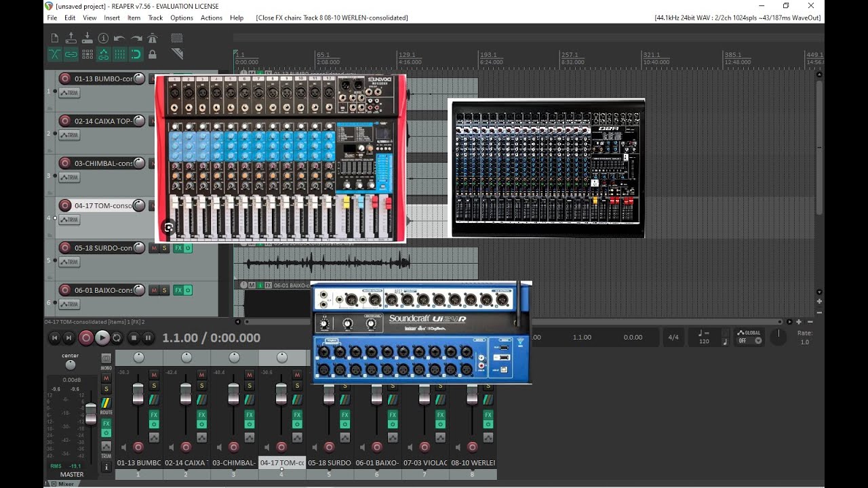This screenshot has height=488, width=868.
Task: Toggle item grouping link icon
Action: (x=71, y=54)
